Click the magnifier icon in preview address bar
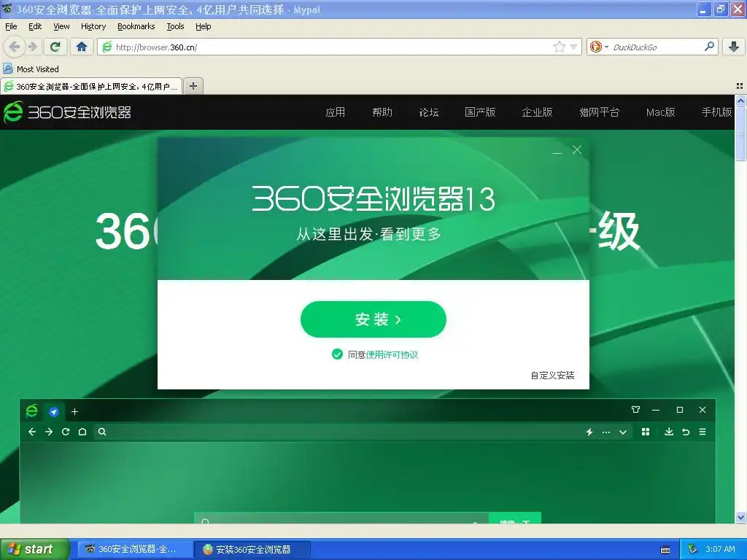The image size is (747, 560). tap(102, 432)
